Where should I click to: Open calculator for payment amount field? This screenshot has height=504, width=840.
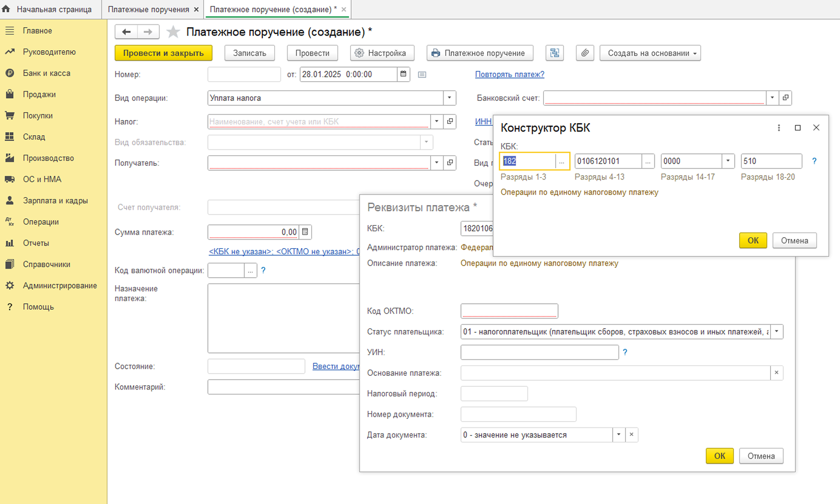coord(305,232)
